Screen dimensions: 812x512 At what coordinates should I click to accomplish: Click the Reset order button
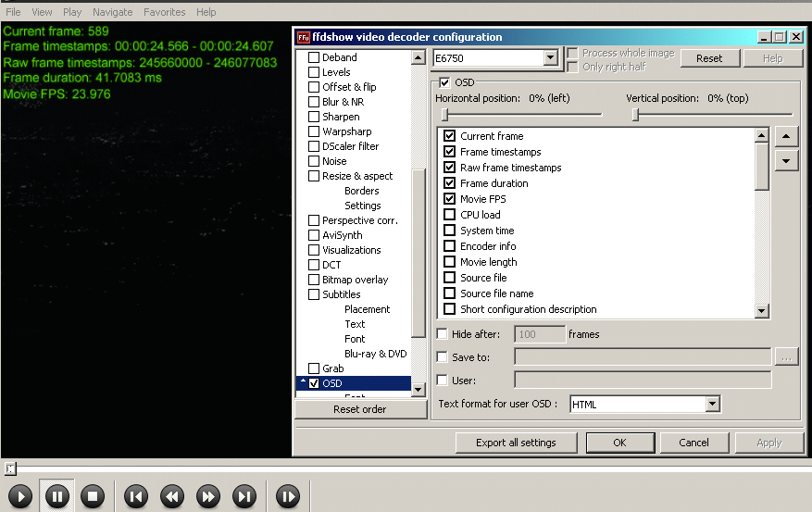pos(360,409)
